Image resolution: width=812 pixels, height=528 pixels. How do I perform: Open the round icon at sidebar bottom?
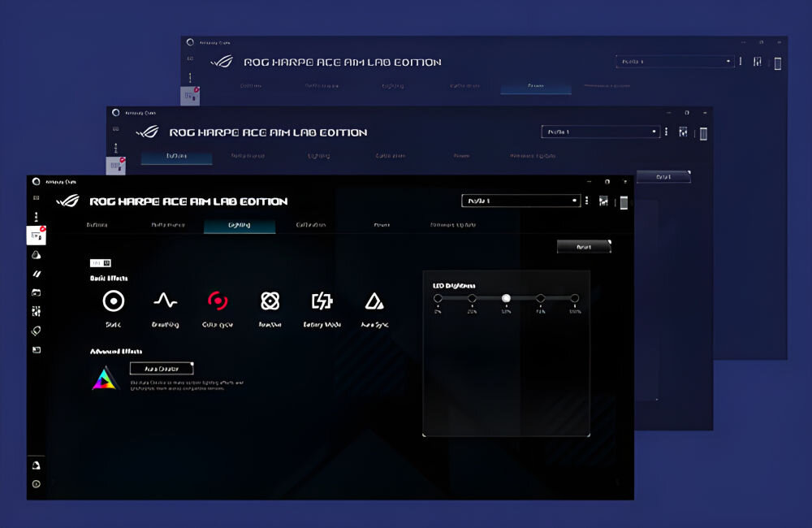37,484
